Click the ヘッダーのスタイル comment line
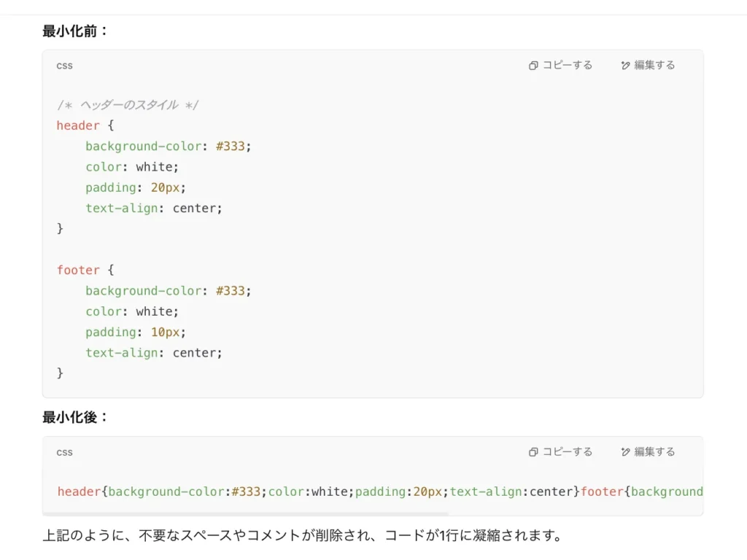747x560 pixels. click(128, 105)
